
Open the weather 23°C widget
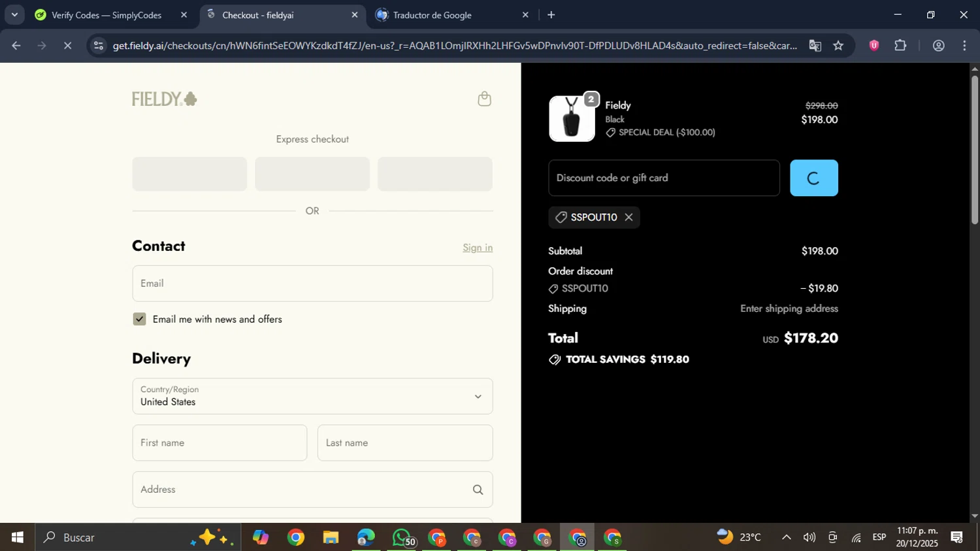pyautogui.click(x=739, y=537)
